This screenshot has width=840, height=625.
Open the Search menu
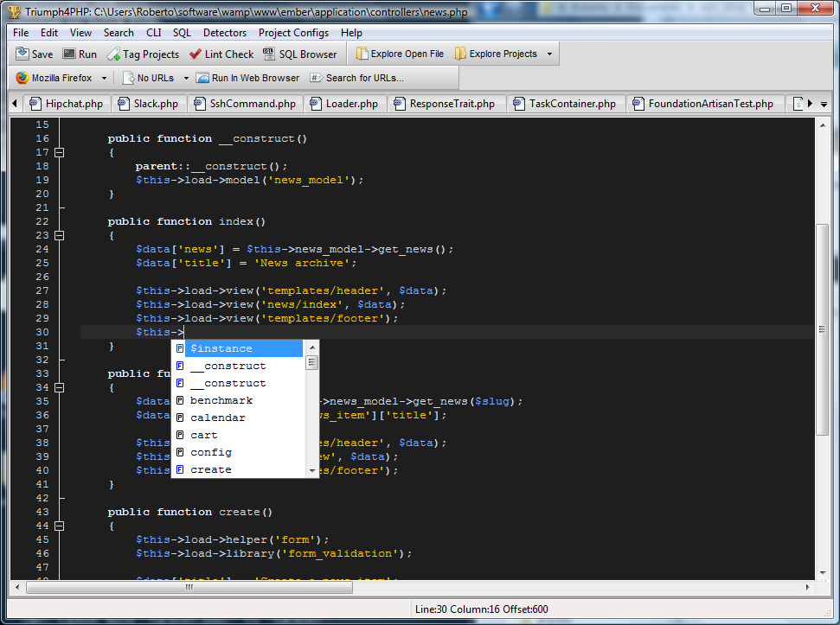[x=119, y=33]
